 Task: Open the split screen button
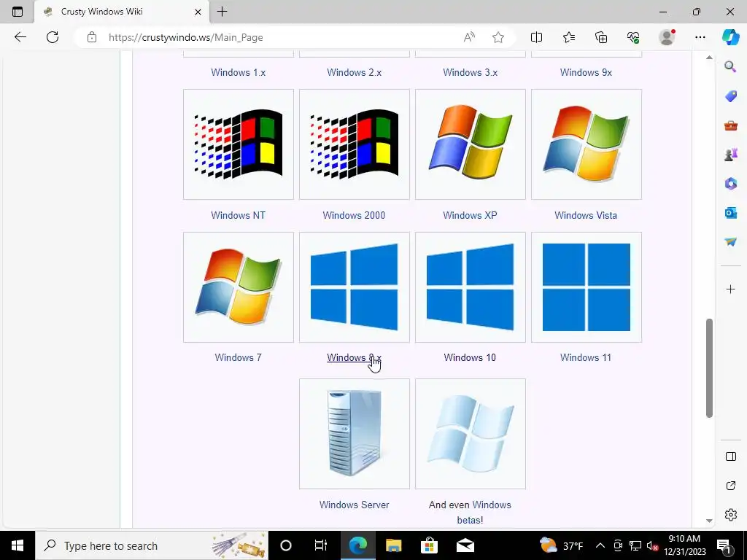(536, 37)
